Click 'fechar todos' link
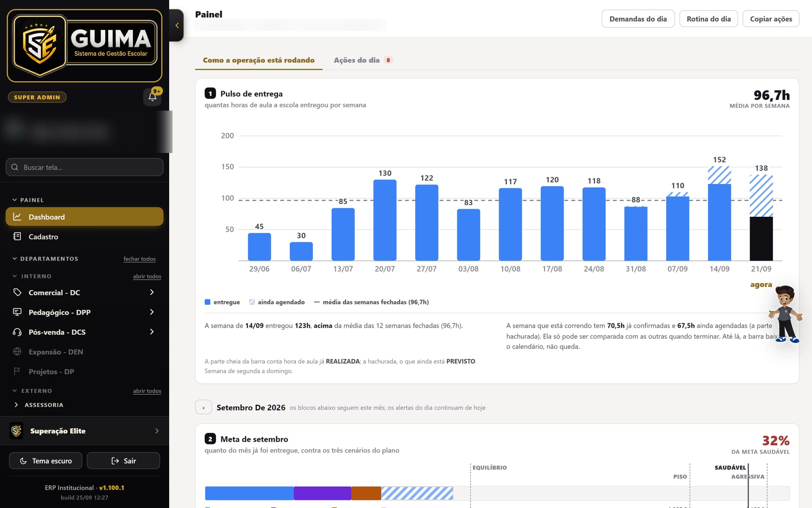The width and height of the screenshot is (812, 508). (140, 259)
